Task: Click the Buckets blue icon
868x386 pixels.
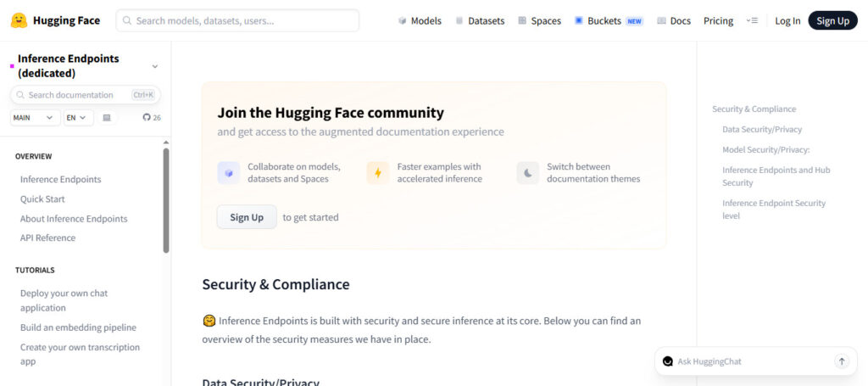Action: [x=579, y=20]
